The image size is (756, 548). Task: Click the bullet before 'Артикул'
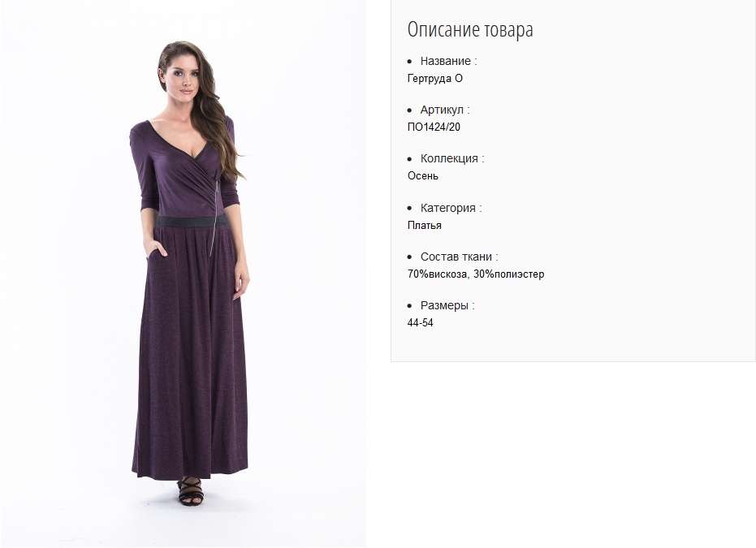pyautogui.click(x=410, y=110)
